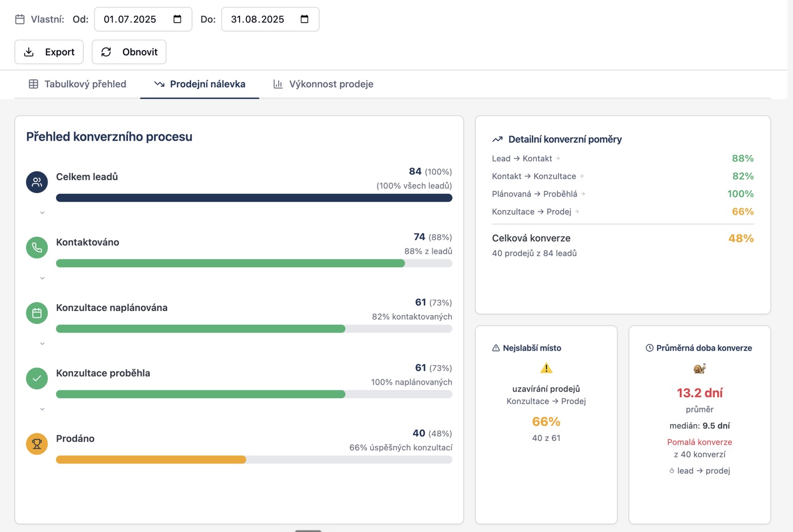Select the Prodejní nálevka tab
Viewport: 793px width, 532px height.
click(200, 84)
